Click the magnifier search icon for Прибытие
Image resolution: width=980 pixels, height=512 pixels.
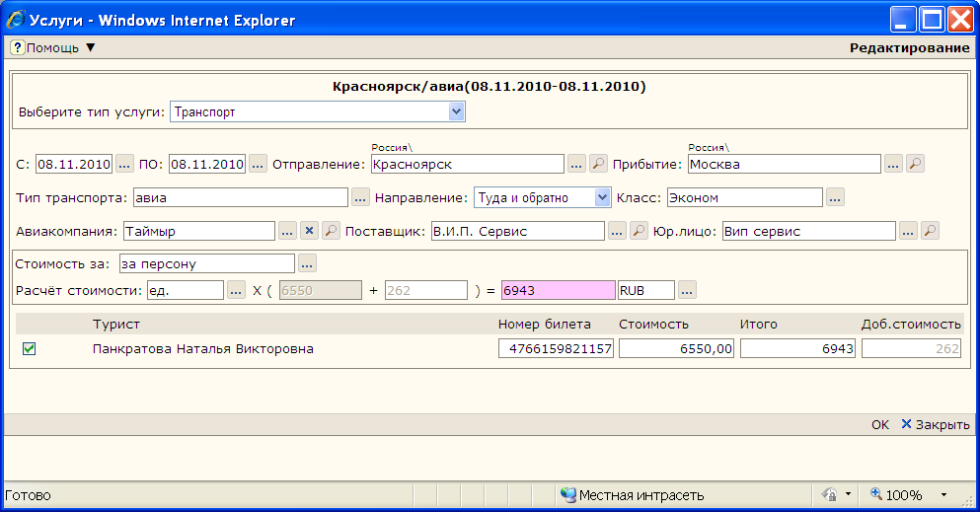coord(915,164)
